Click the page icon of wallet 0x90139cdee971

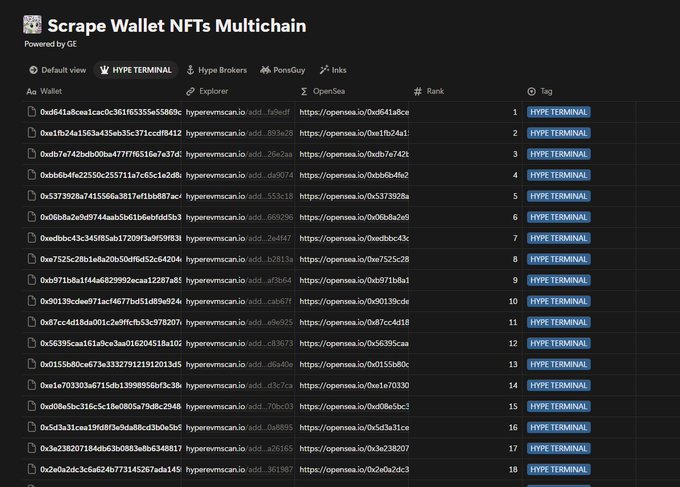click(32, 301)
